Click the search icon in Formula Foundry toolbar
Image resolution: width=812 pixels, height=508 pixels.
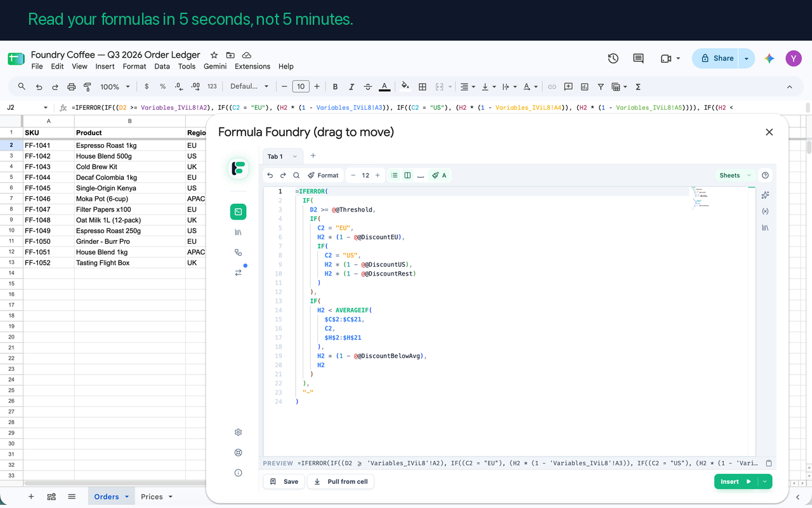(296, 175)
